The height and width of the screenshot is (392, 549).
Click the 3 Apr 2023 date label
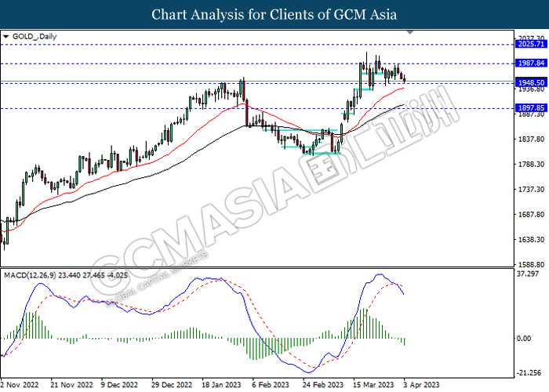click(x=421, y=385)
